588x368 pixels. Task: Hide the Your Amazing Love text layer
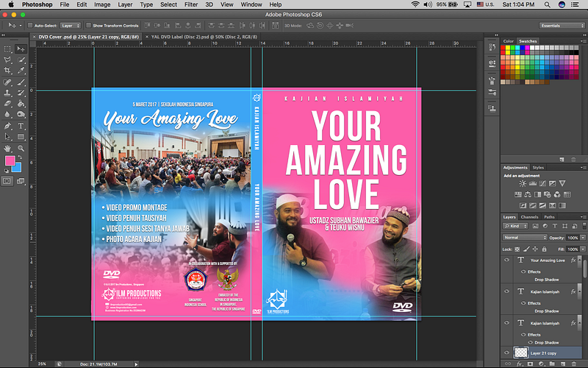tap(506, 260)
